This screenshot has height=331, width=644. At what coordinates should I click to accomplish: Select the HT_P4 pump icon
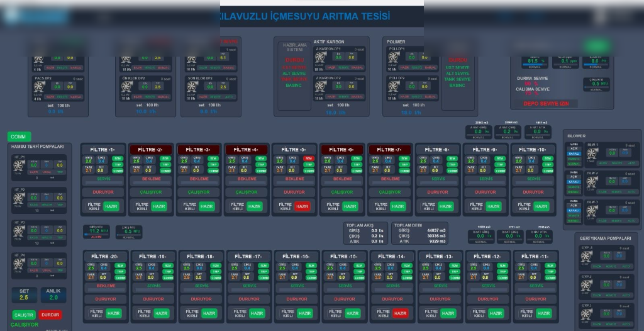point(19,264)
